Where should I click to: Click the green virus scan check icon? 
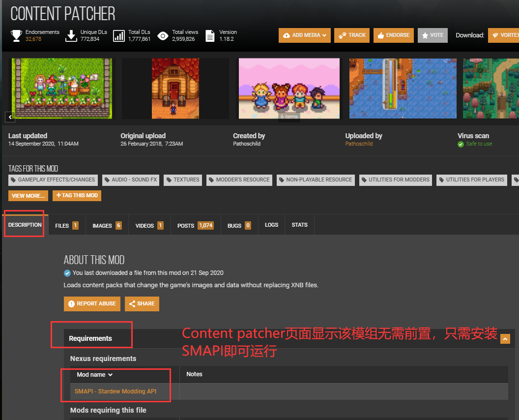point(461,144)
